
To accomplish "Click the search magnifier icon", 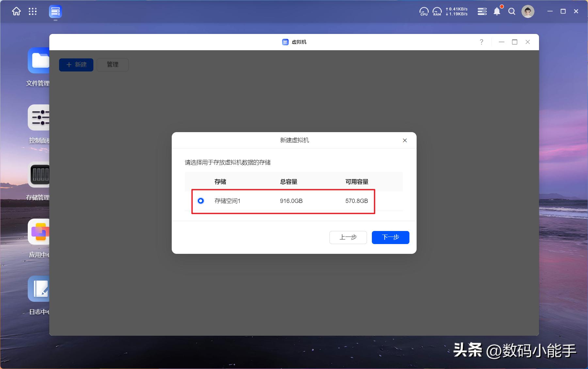I will click(x=512, y=12).
